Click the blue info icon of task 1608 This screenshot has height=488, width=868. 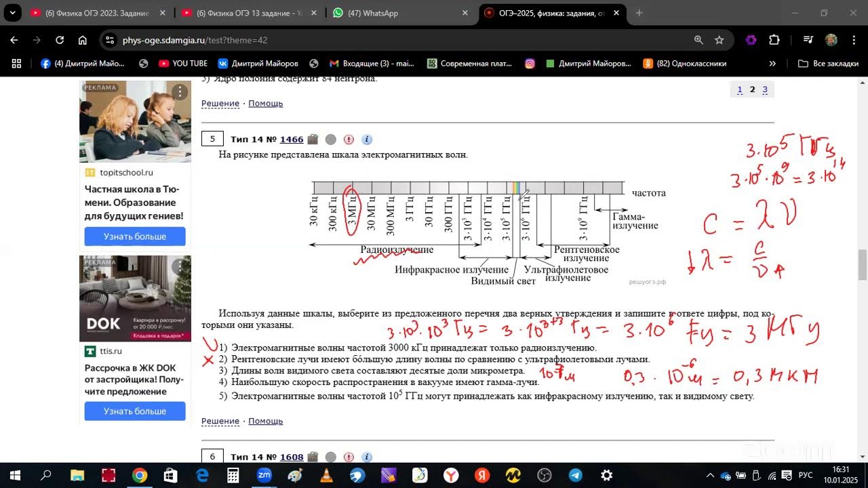(x=367, y=457)
